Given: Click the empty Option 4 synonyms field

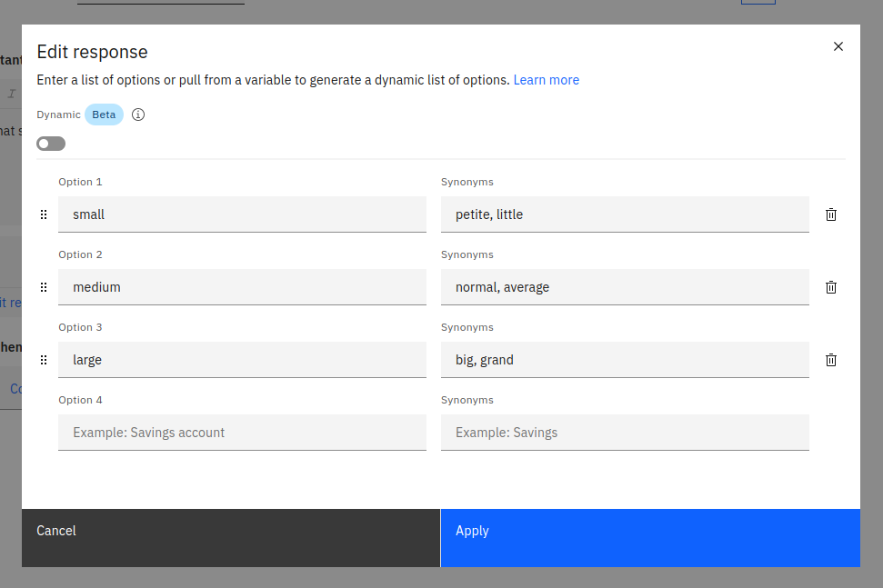Looking at the screenshot, I should 625,433.
